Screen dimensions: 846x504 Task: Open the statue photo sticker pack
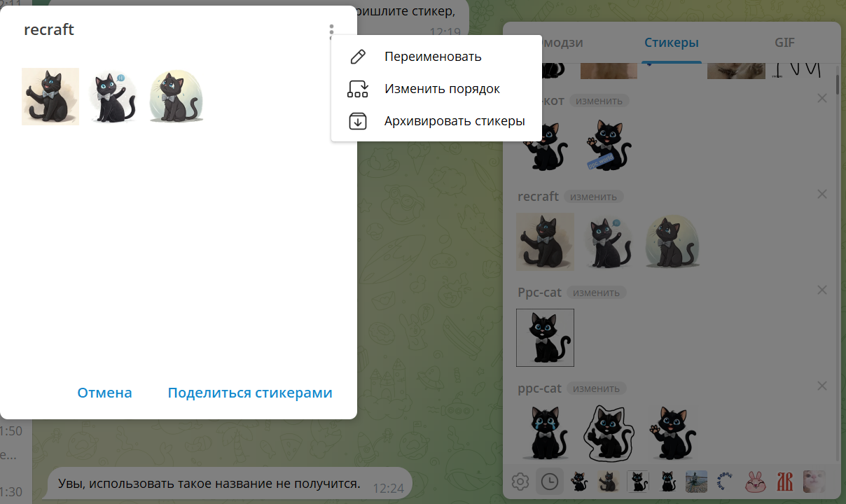pyautogui.click(x=696, y=482)
